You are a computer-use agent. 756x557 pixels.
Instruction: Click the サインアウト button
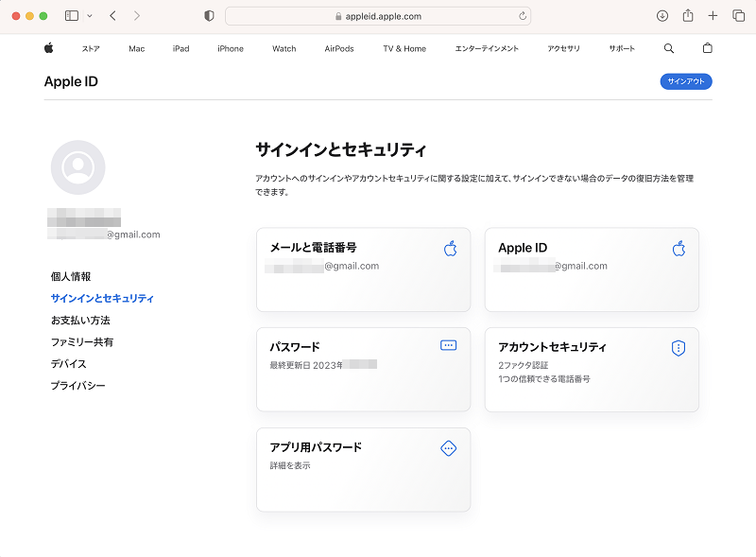[686, 81]
